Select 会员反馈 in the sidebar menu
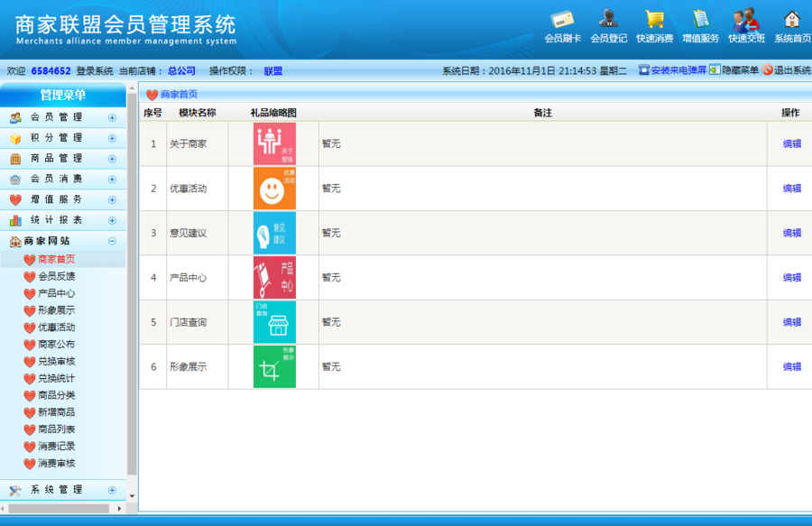 (x=58, y=276)
